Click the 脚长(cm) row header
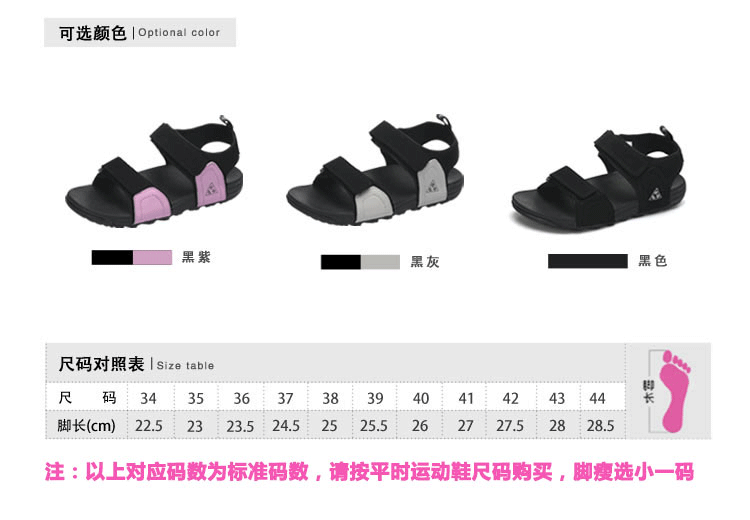This screenshot has width=750, height=520. tap(86, 425)
